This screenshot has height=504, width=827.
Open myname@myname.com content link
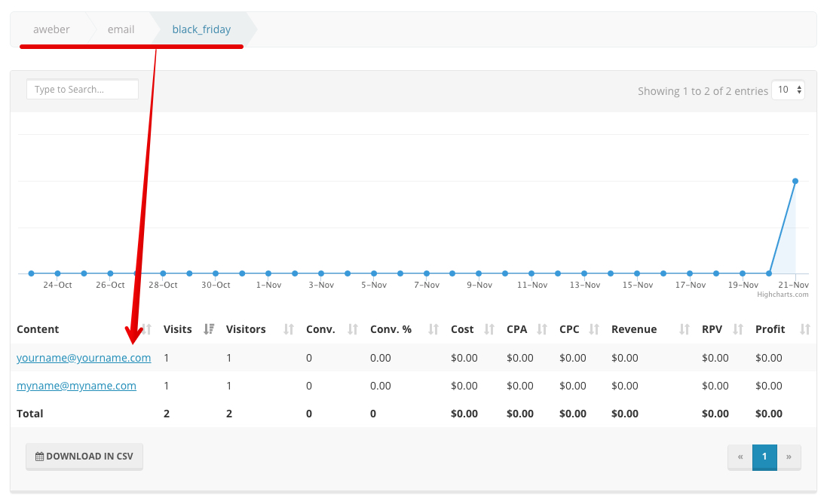[x=76, y=386]
